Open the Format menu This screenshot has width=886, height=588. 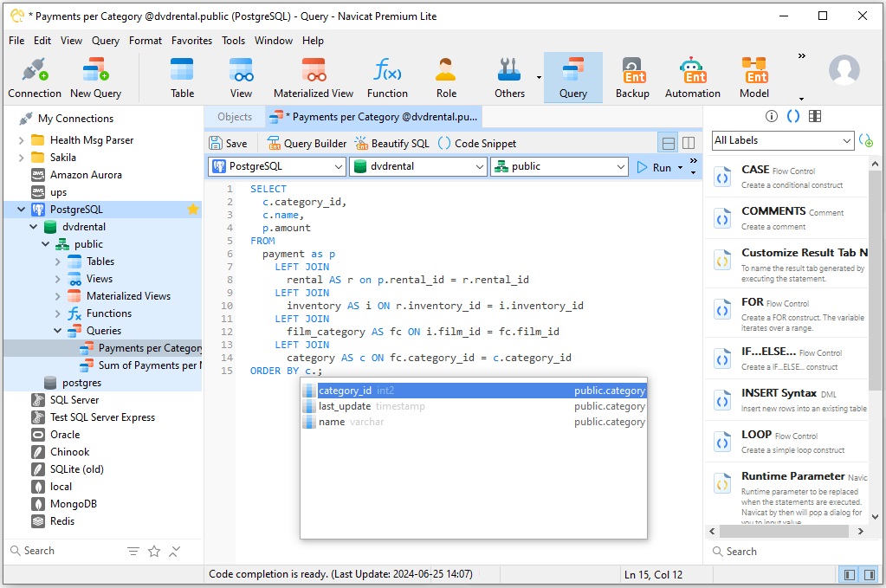(146, 41)
